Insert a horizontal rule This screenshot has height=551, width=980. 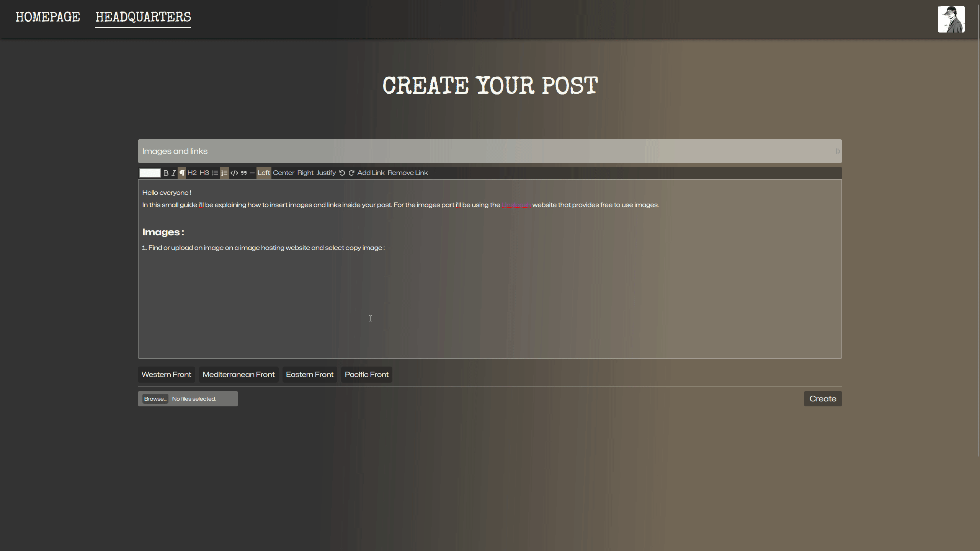tap(252, 173)
